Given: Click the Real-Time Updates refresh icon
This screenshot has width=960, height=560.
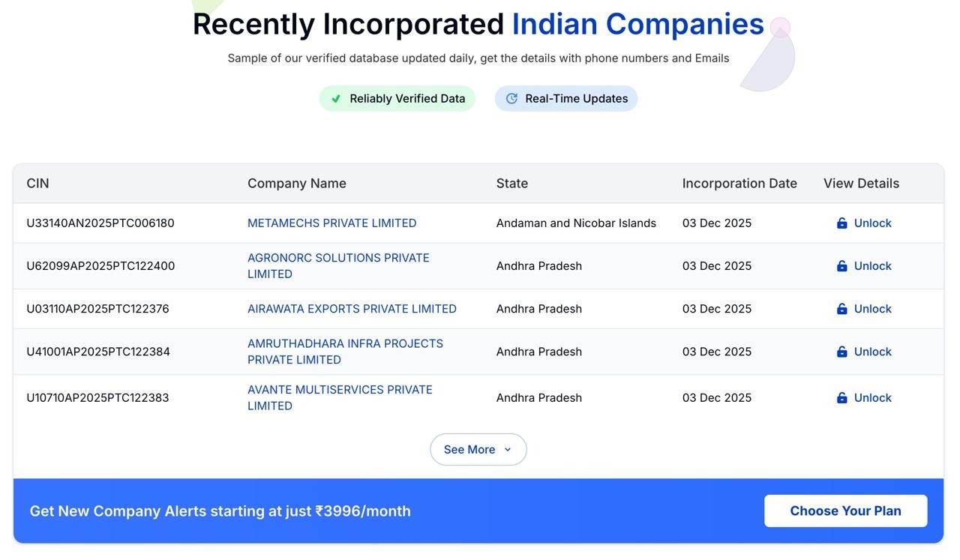Looking at the screenshot, I should pos(511,99).
